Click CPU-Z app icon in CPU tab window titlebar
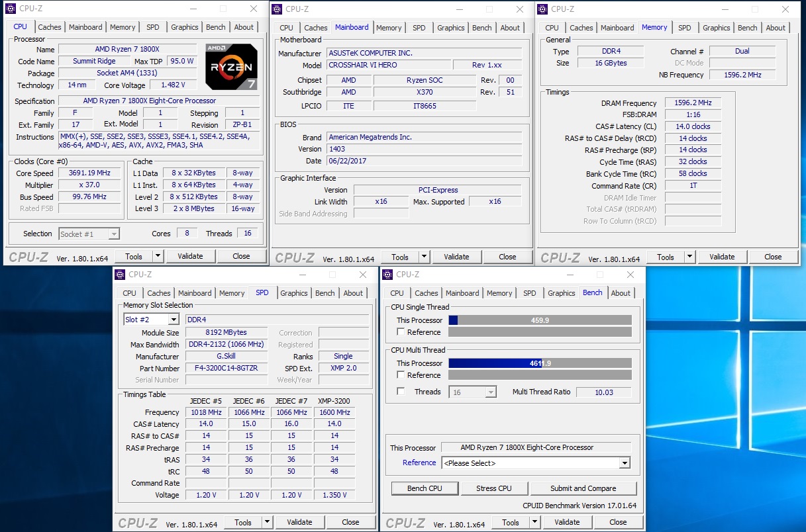The image size is (806, 532). pyautogui.click(x=11, y=9)
